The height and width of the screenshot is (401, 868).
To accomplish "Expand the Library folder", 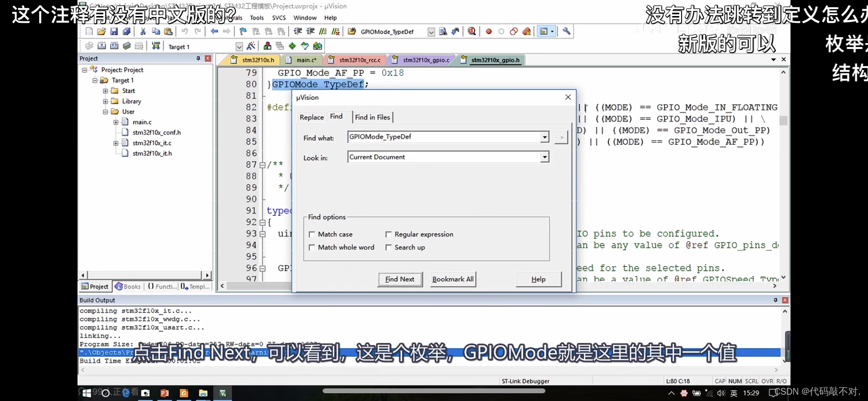I will [x=105, y=101].
